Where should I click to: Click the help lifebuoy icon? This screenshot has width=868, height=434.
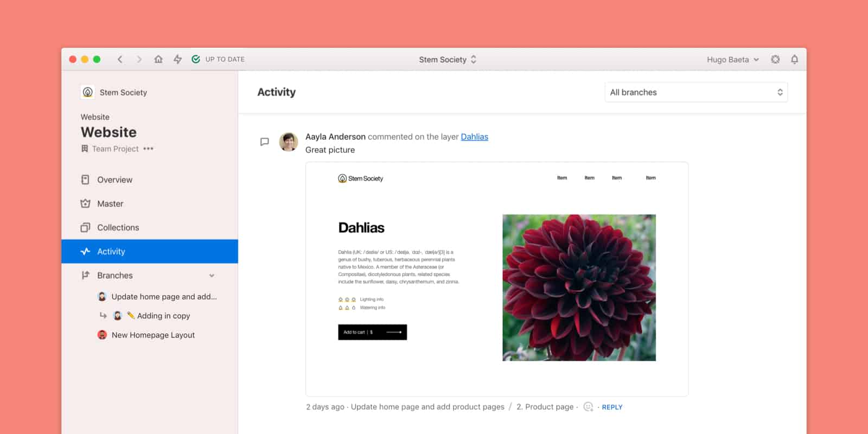(775, 60)
